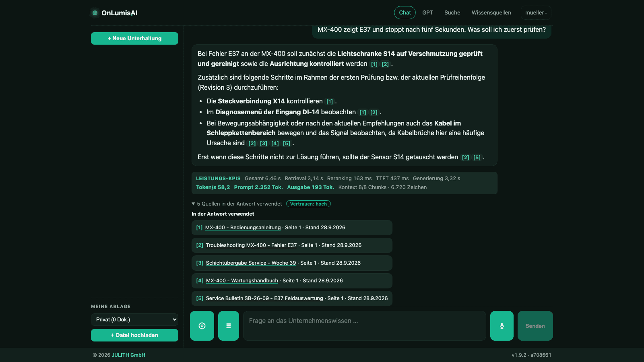Click the version v1.9.2 · a708661 text
The height and width of the screenshot is (362, 644).
(531, 355)
